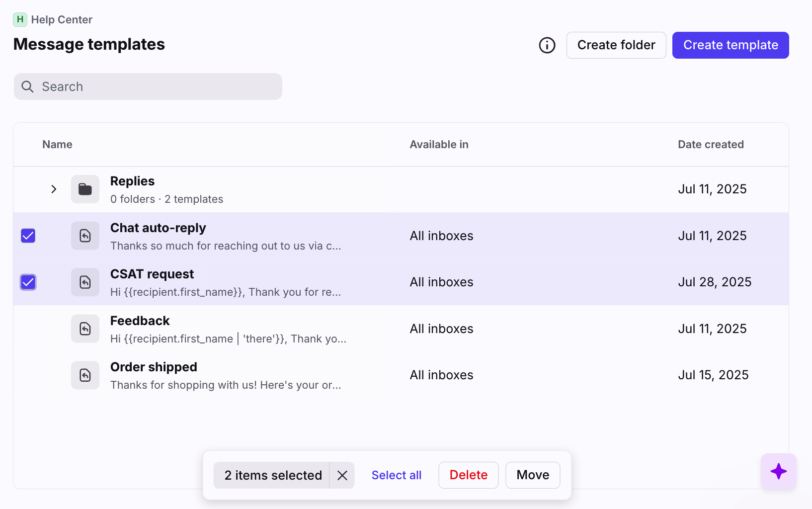Uncheck the Chat auto-reply checkbox
Screen dimensions: 812x509
coord(28,236)
